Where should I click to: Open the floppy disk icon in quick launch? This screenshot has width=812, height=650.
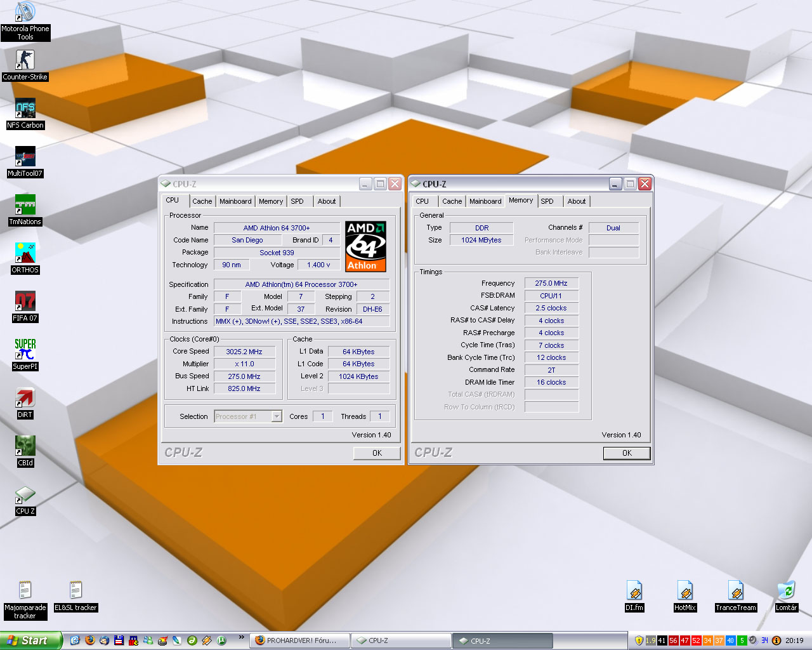pyautogui.click(x=119, y=640)
